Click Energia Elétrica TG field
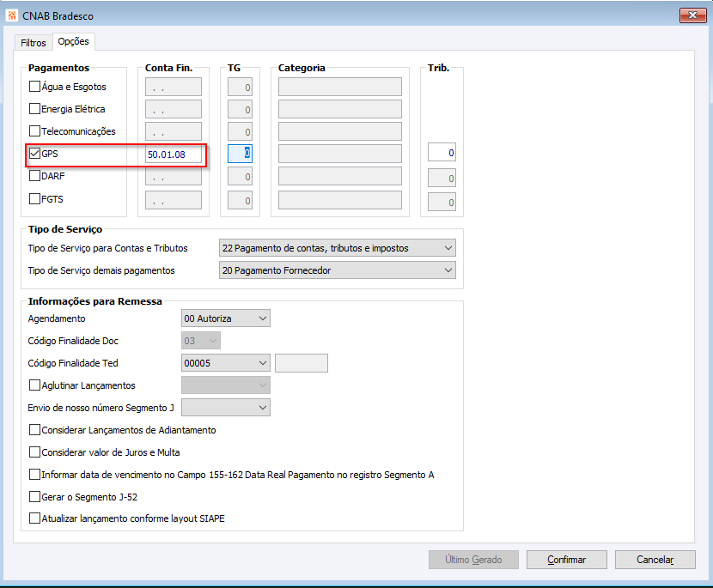Image resolution: width=713 pixels, height=588 pixels. 240,110
